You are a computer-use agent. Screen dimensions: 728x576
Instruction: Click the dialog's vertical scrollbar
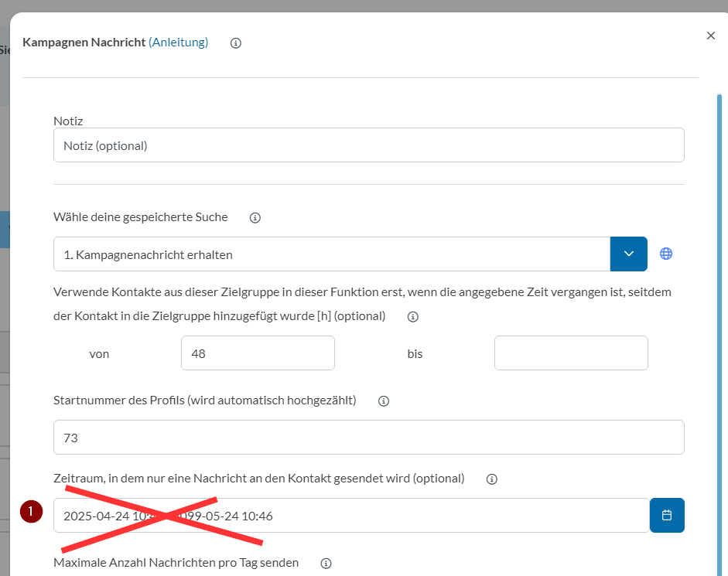pyautogui.click(x=719, y=309)
